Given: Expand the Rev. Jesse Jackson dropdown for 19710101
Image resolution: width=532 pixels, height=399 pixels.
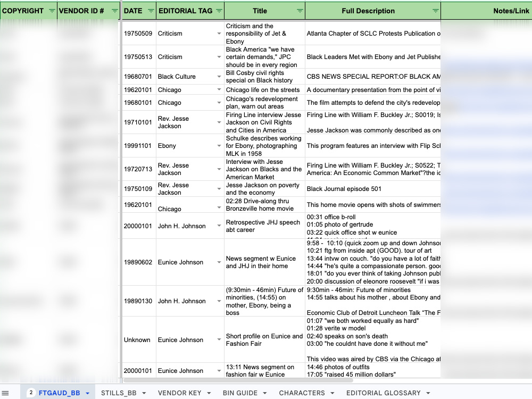Looking at the screenshot, I should (x=219, y=122).
